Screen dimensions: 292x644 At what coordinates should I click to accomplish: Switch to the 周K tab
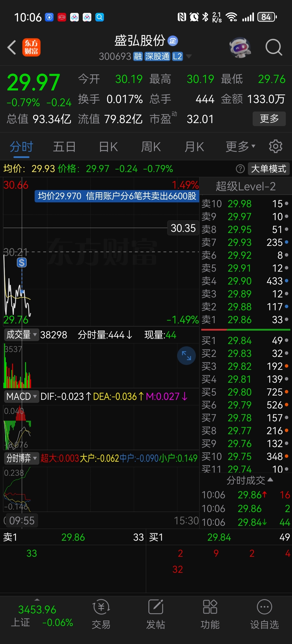151,147
